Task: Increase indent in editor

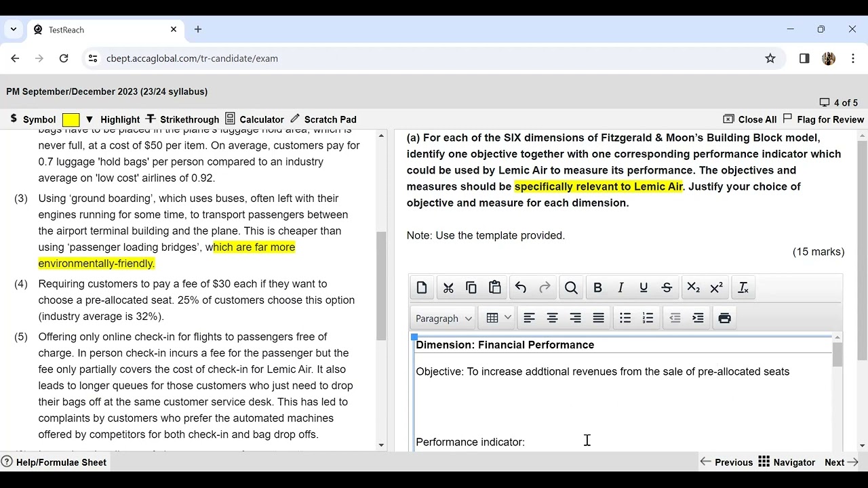Action: [x=698, y=318]
